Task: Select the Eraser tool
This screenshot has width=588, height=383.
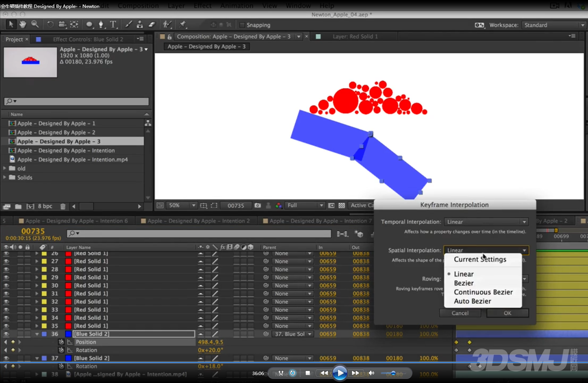Action: tap(152, 24)
